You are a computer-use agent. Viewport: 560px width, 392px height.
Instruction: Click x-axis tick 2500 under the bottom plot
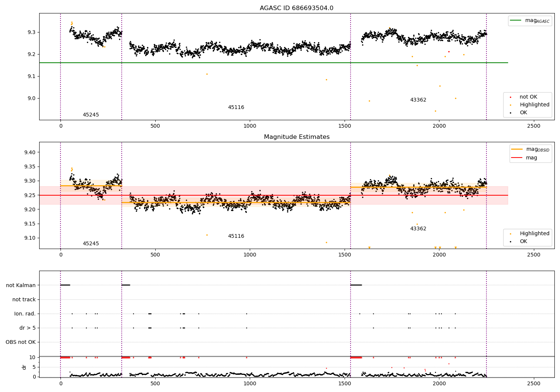pyautogui.click(x=534, y=383)
